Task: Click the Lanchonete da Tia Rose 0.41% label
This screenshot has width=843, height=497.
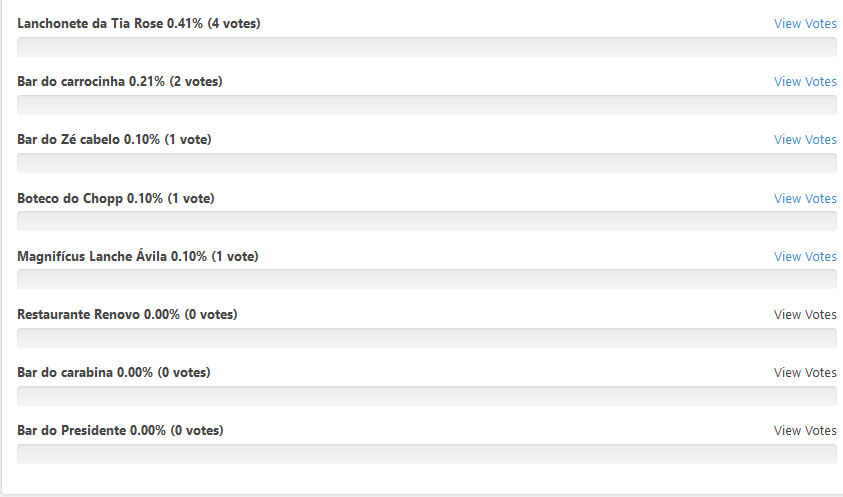Action: pos(139,24)
